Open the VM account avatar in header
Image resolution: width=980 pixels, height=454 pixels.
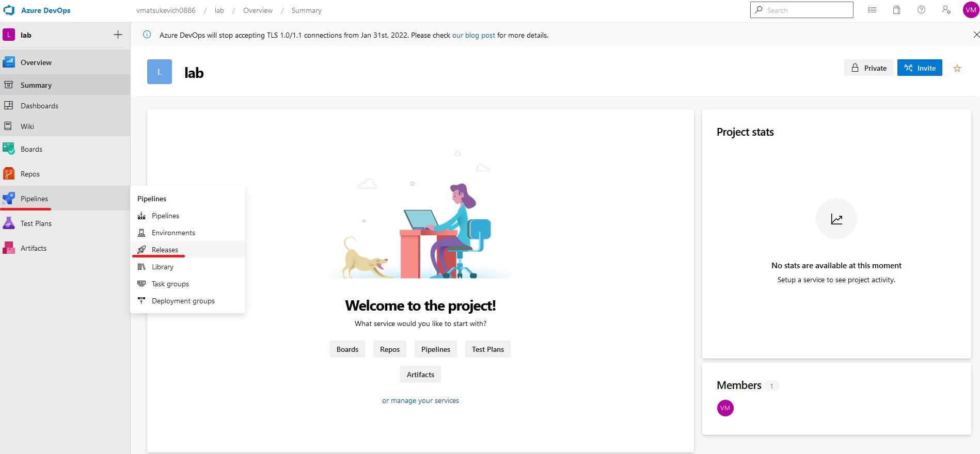[971, 10]
